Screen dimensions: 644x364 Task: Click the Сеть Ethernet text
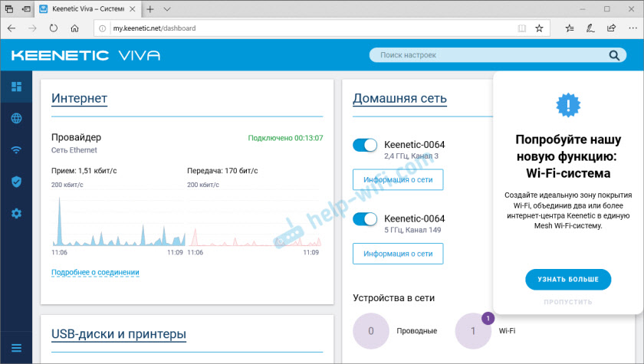pyautogui.click(x=74, y=150)
